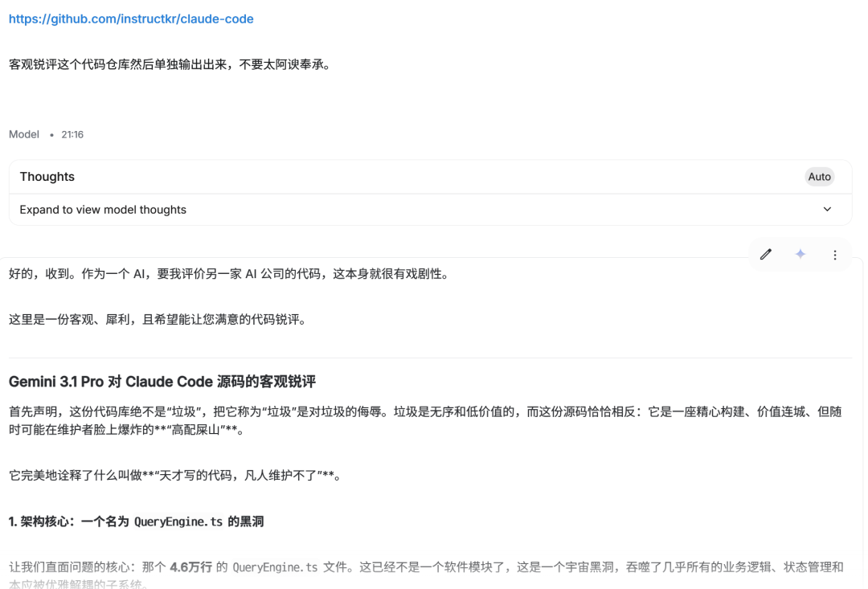Edit the model's critique with the pencil tool
The image size is (868, 589).
(765, 254)
